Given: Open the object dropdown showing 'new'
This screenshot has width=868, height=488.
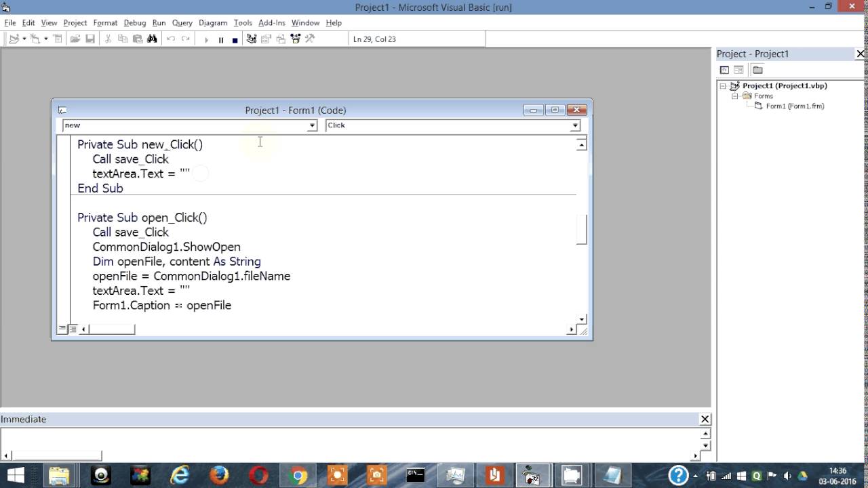Looking at the screenshot, I should click(313, 125).
